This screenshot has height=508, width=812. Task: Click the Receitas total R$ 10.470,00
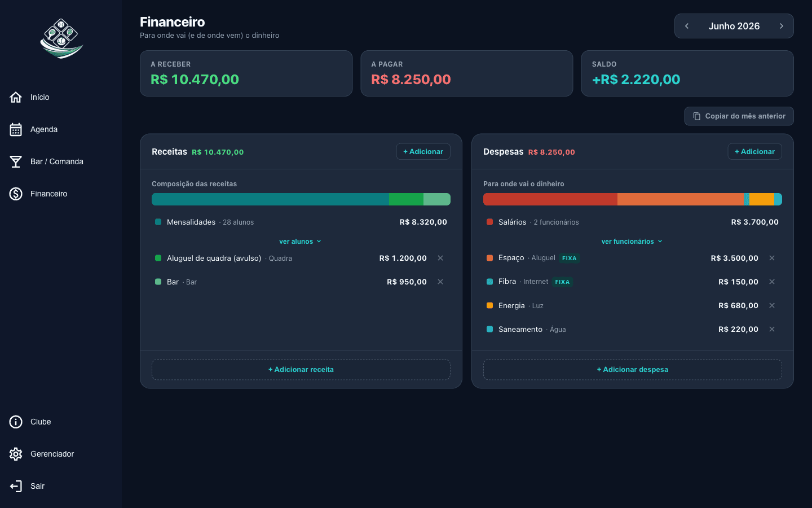click(218, 152)
